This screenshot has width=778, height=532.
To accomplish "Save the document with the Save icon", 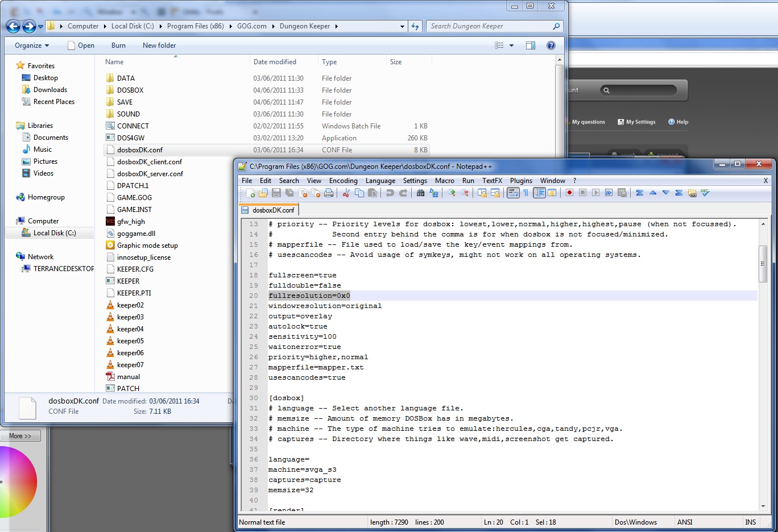I will [276, 193].
